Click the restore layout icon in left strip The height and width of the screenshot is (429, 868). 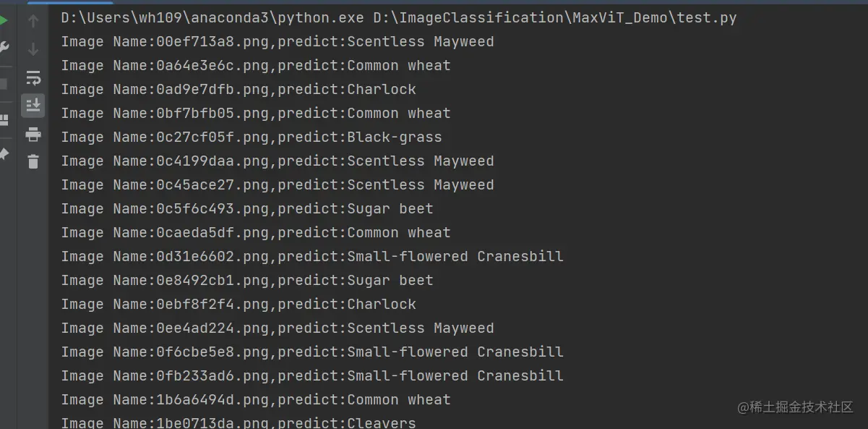(x=4, y=119)
